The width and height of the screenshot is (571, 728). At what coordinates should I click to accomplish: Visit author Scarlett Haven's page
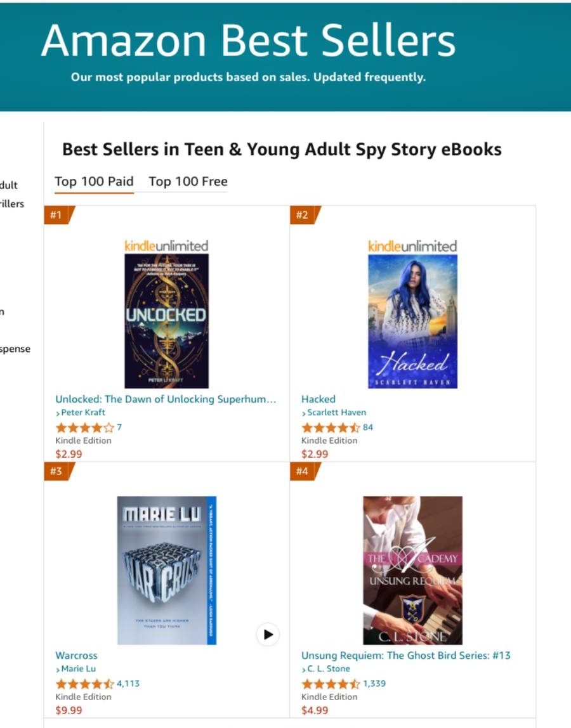336,413
